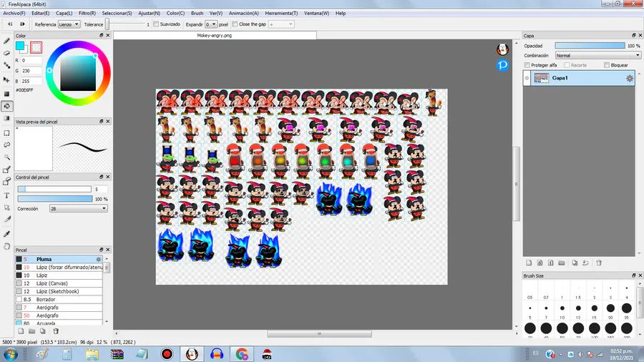Select the Dot tool in the left toolbar
The image size is (644, 362).
pos(6,66)
